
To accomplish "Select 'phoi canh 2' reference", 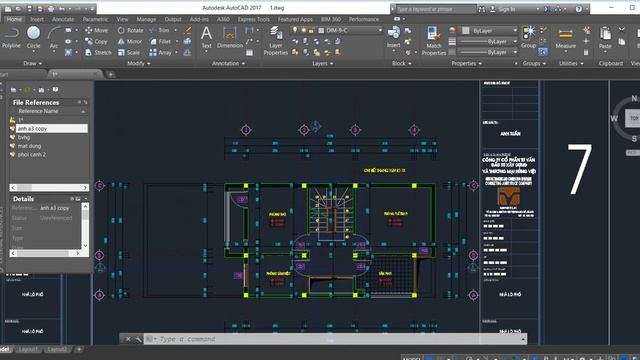I will coord(32,154).
